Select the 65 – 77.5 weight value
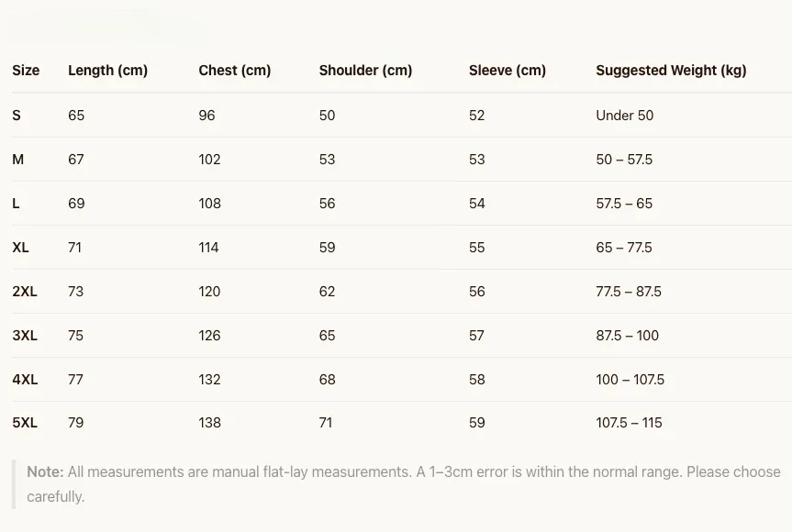The image size is (792, 532). click(624, 248)
